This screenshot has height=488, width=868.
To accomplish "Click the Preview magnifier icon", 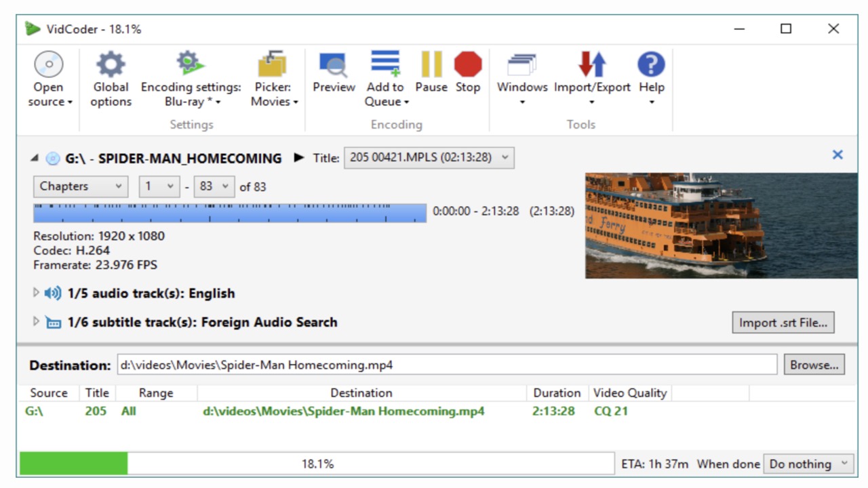I will coord(334,64).
